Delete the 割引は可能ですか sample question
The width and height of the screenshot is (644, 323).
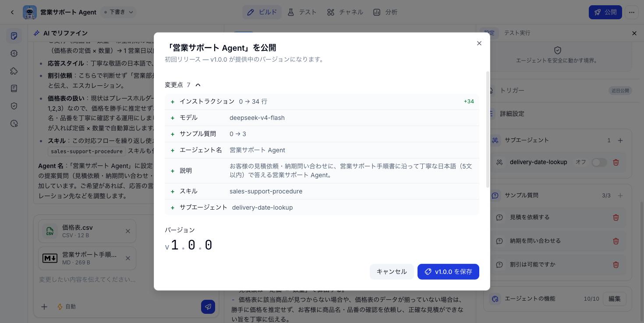pos(616,265)
